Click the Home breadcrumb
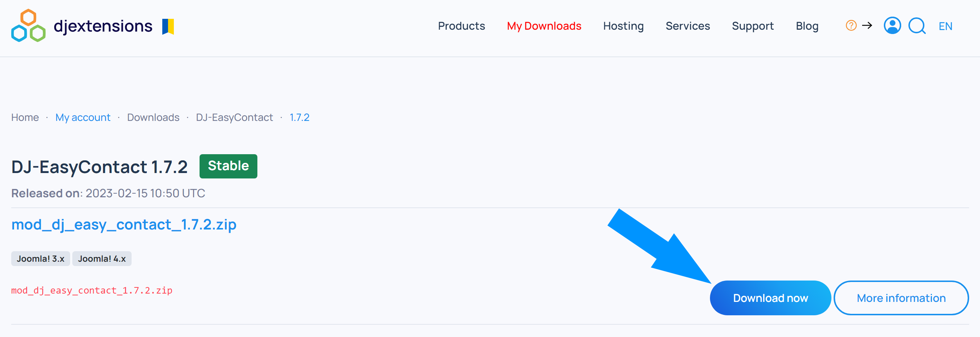Image resolution: width=980 pixels, height=337 pixels. (25, 117)
